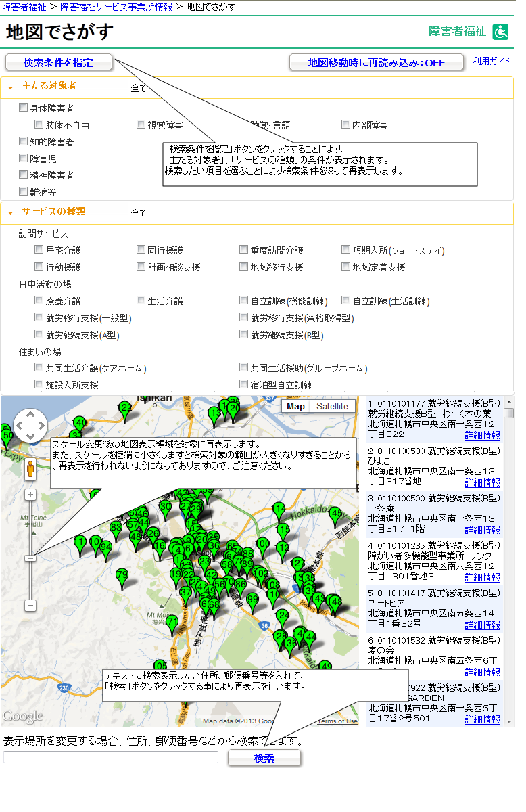This screenshot has height=812, width=526.
Task: Select map marker number 24
Action: click(283, 618)
